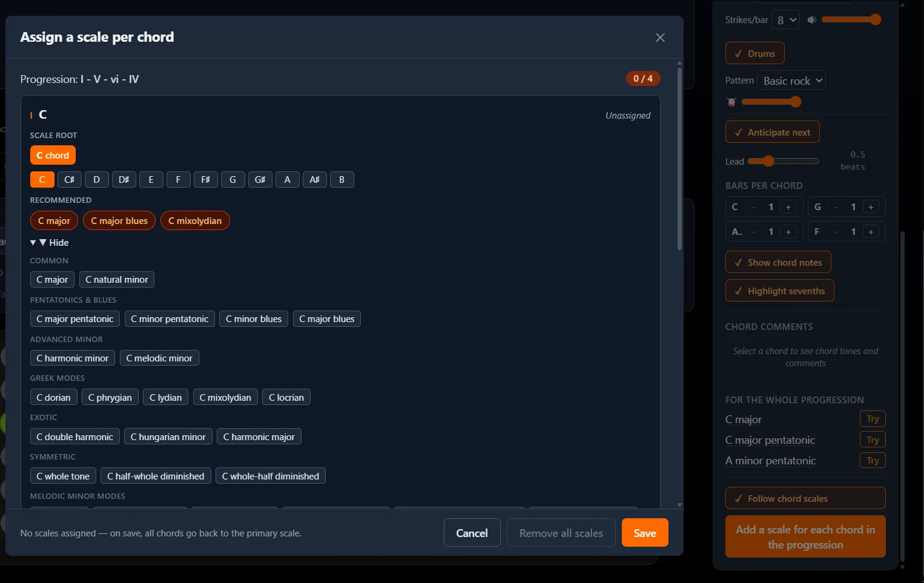Choose A# as scale root
Screen dimensions: 924x583
pyautogui.click(x=314, y=179)
